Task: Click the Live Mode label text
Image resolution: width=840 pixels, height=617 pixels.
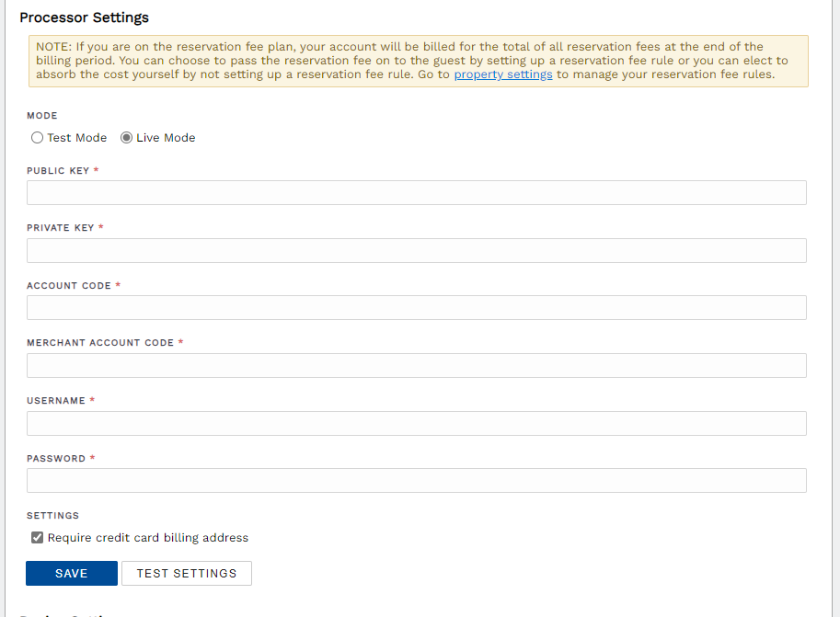Action: [x=166, y=137]
